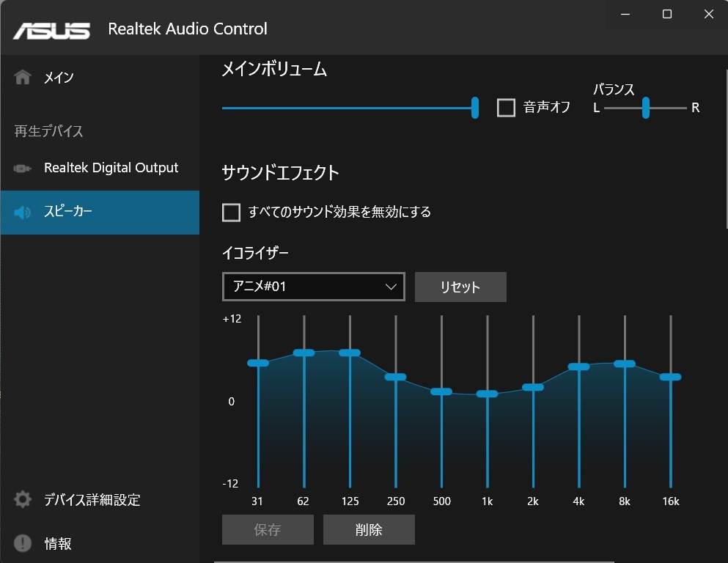
Task: Click the 500 Hz equalizer band handle
Action: [x=441, y=391]
